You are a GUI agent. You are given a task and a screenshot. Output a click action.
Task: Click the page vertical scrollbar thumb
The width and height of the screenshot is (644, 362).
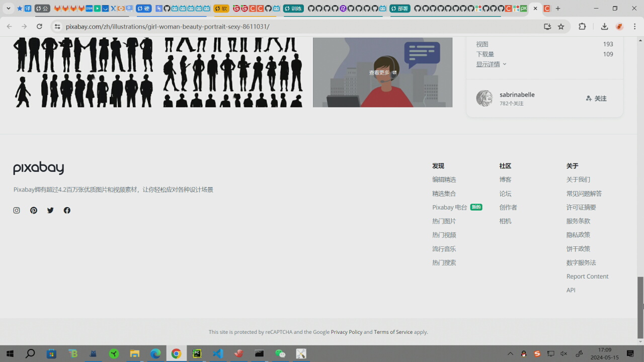[640, 307]
